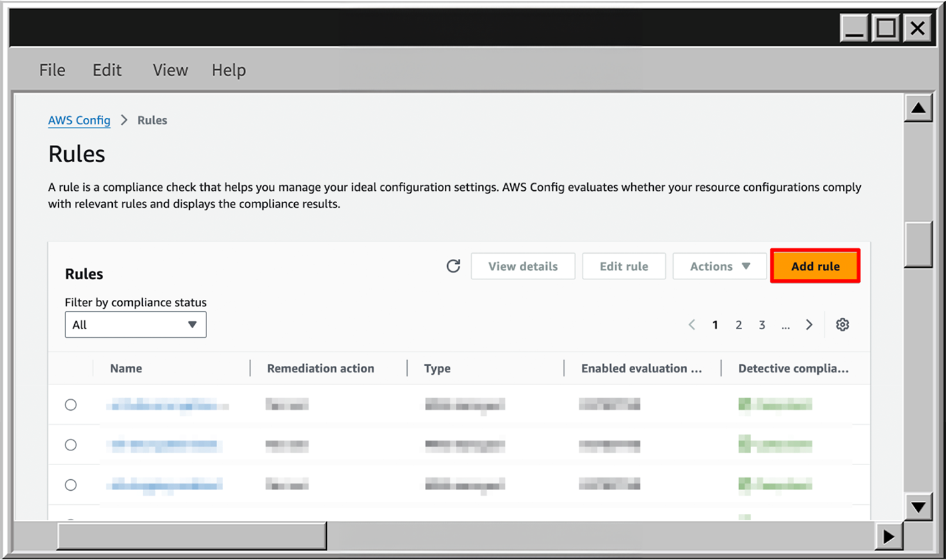Expand the Actions dropdown

coord(719,266)
